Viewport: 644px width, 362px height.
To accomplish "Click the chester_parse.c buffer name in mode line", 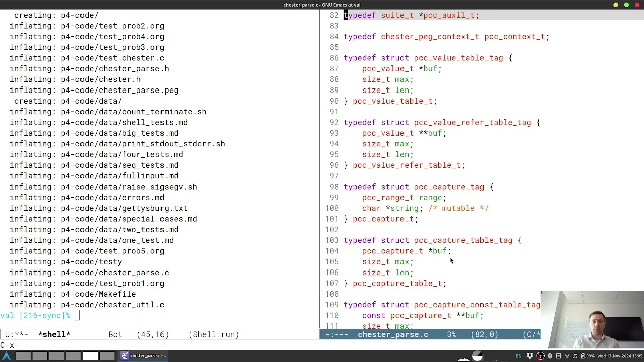I will [x=393, y=334].
